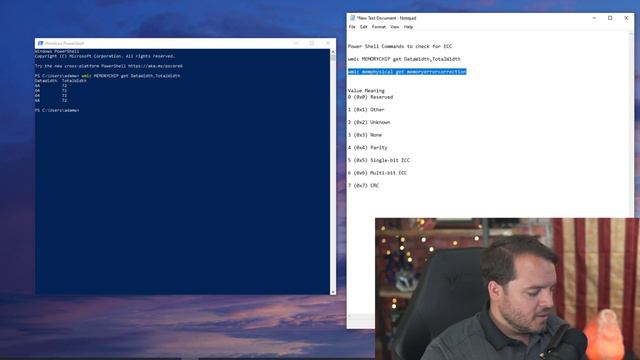Click the PowerShell window title icon
Screen dimensions: 640x360
click(40, 43)
